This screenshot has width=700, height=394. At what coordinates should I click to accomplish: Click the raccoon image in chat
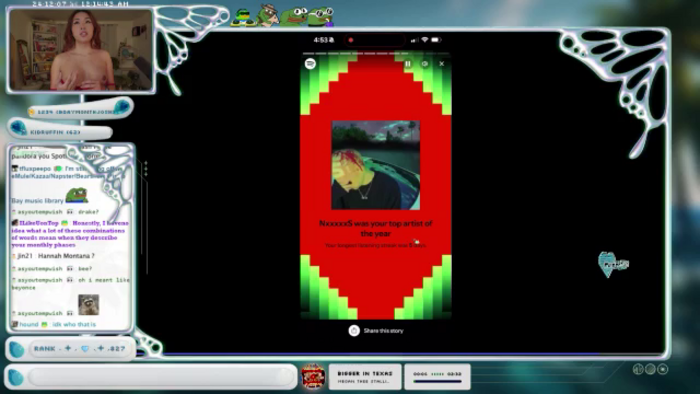[88, 305]
